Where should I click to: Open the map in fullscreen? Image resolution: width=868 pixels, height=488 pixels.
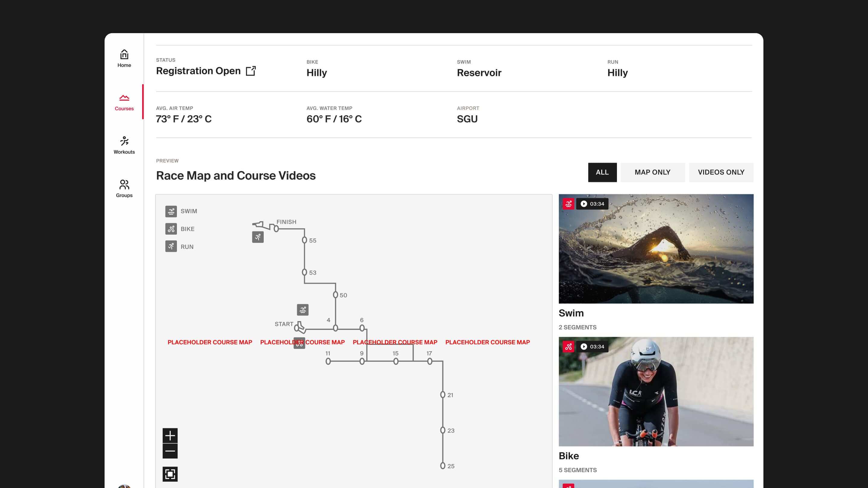tap(170, 474)
